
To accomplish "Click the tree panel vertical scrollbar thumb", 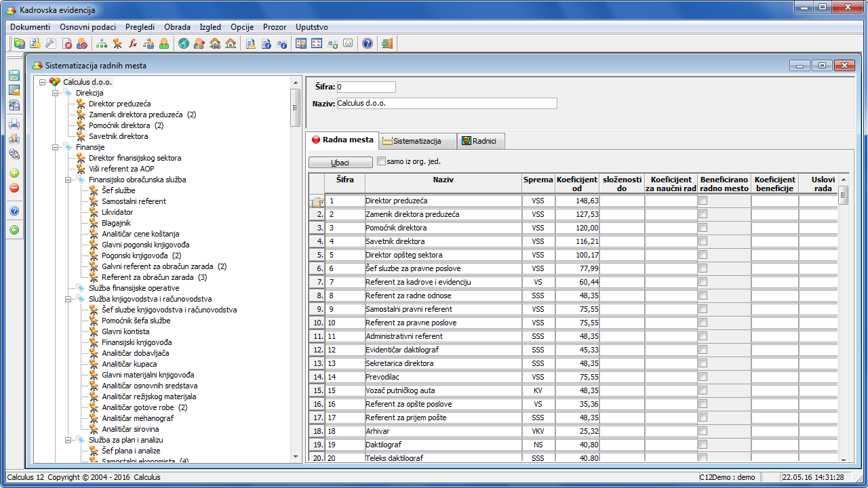I will (296, 107).
